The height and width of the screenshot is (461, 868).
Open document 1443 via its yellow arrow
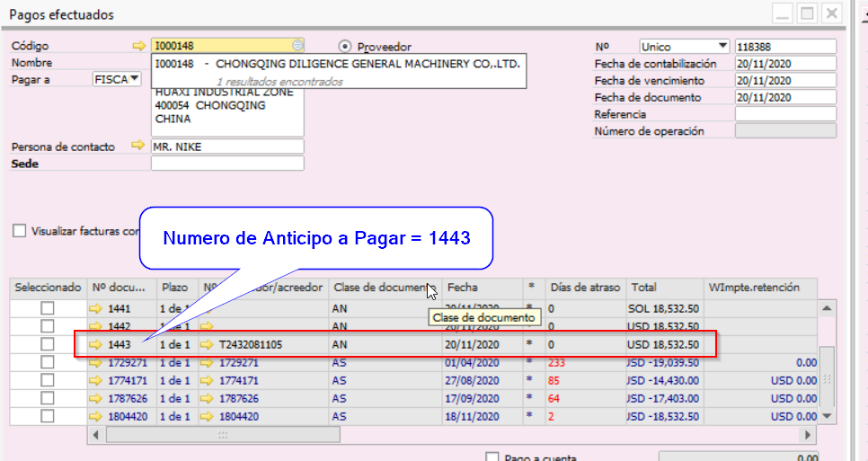[x=97, y=344]
